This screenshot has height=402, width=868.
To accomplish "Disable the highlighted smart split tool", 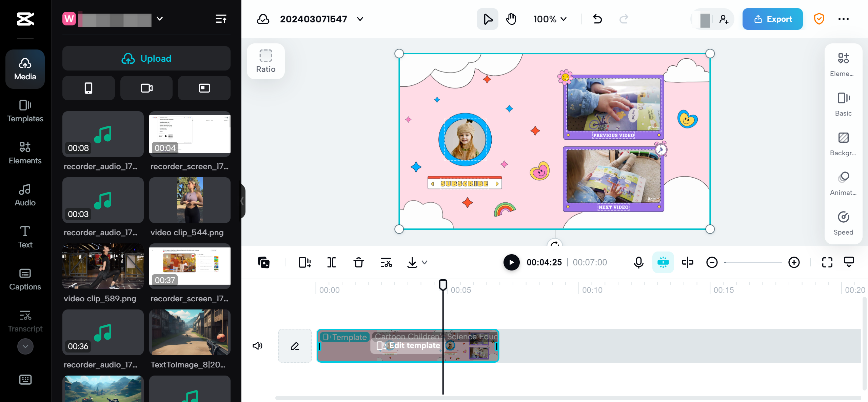I will click(663, 262).
